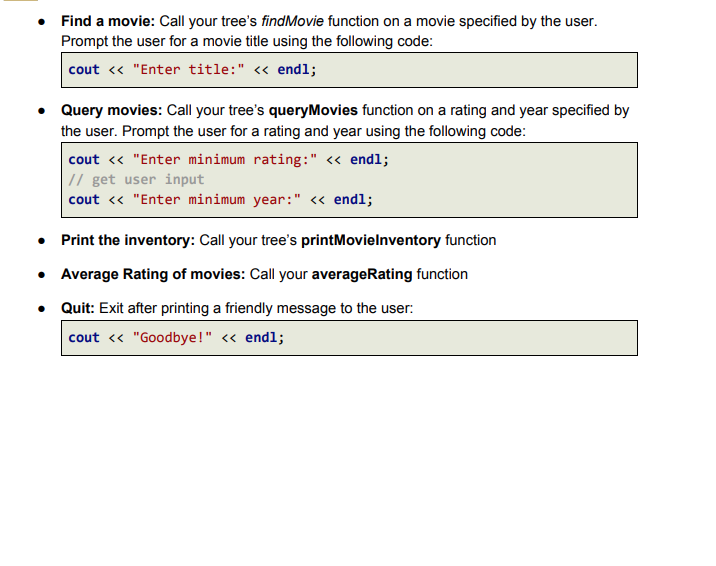Click the bold averageRating function name
Image resolution: width=716 pixels, height=566 pixels.
pyautogui.click(x=362, y=274)
